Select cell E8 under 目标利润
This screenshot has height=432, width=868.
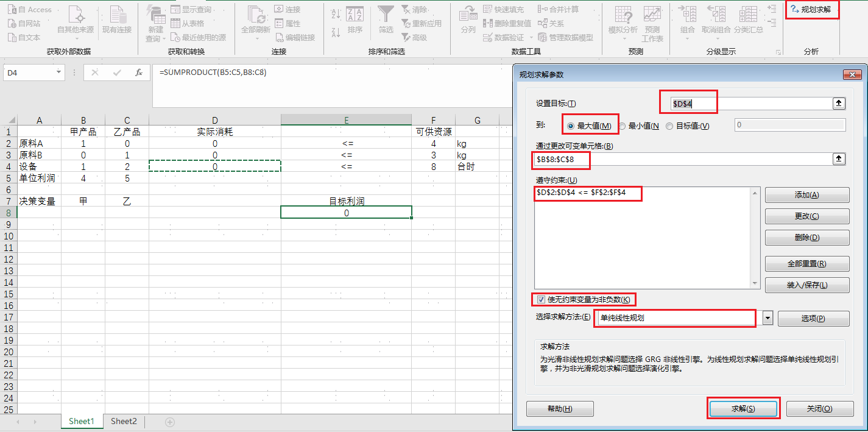coord(346,213)
